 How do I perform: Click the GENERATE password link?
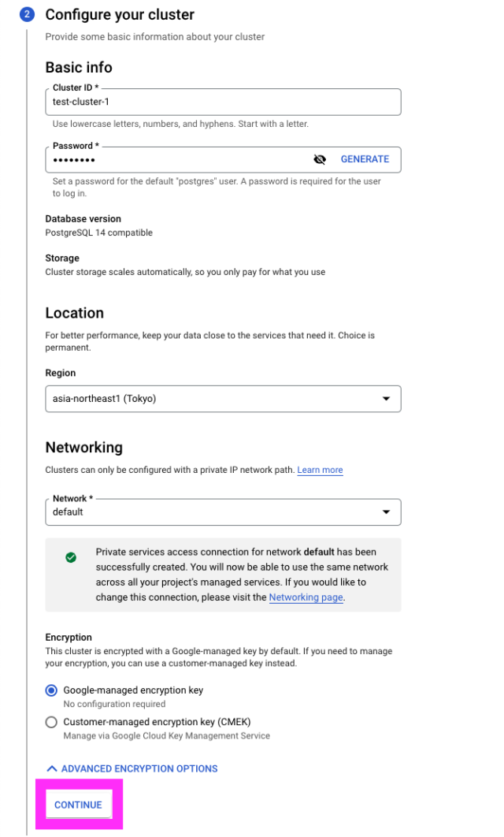pyautogui.click(x=365, y=159)
